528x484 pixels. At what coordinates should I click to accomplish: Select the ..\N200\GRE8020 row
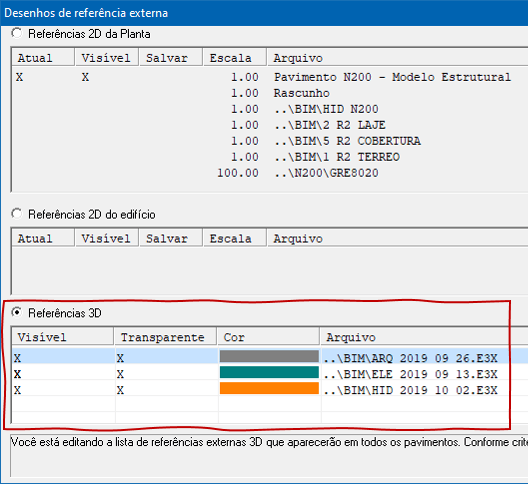click(270, 173)
